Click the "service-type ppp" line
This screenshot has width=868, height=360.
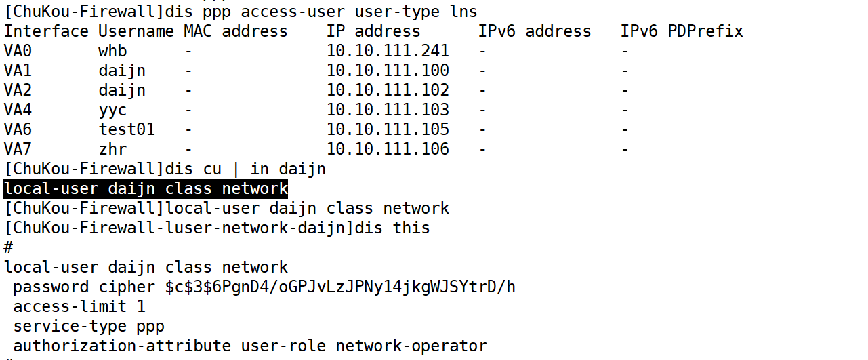click(x=89, y=326)
